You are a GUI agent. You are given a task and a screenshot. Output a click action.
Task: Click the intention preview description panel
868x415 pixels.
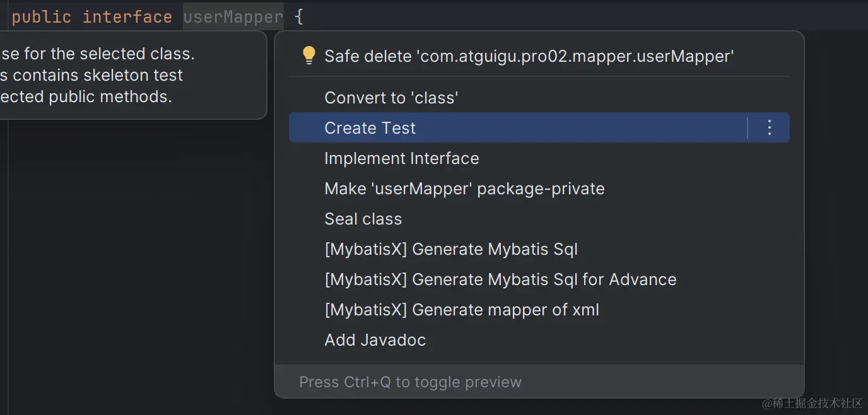[126, 75]
